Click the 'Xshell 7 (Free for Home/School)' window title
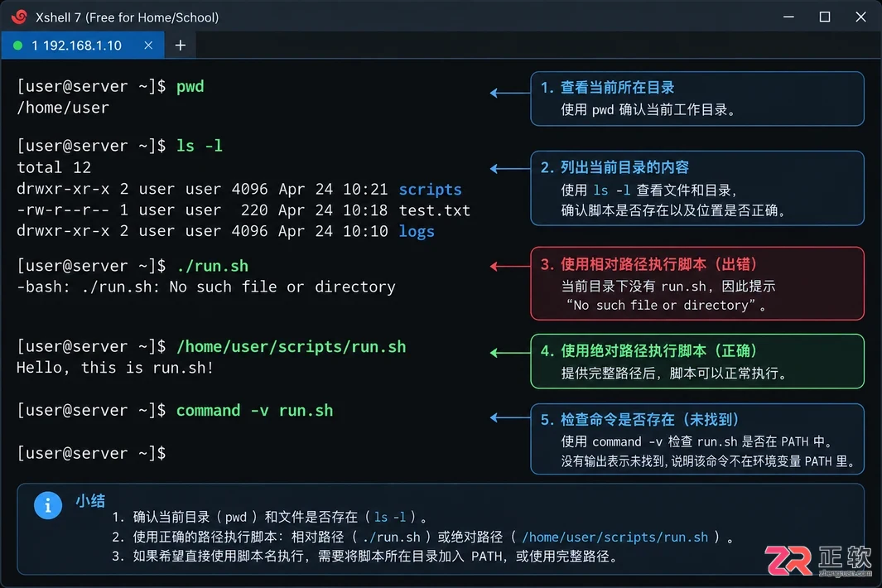Image resolution: width=882 pixels, height=588 pixels. tap(128, 17)
